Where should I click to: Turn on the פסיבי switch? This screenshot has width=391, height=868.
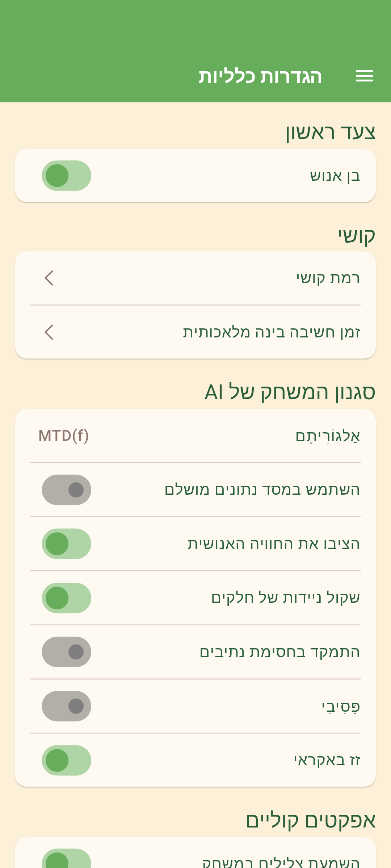67,706
